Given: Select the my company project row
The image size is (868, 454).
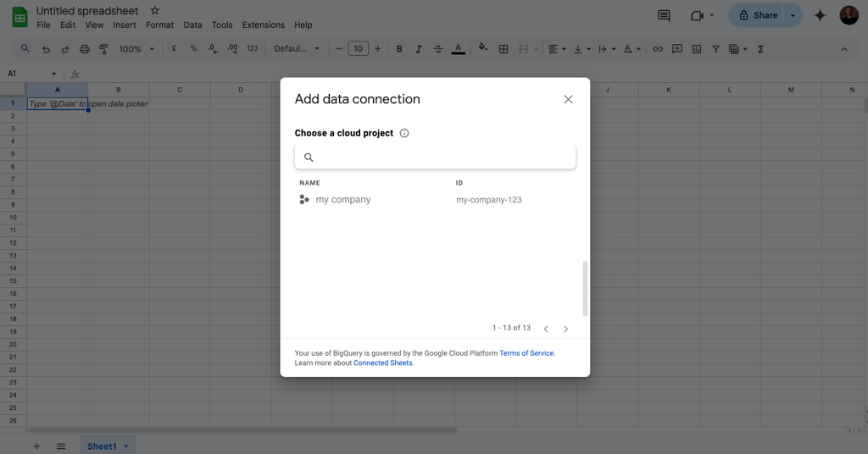Looking at the screenshot, I should tap(435, 200).
